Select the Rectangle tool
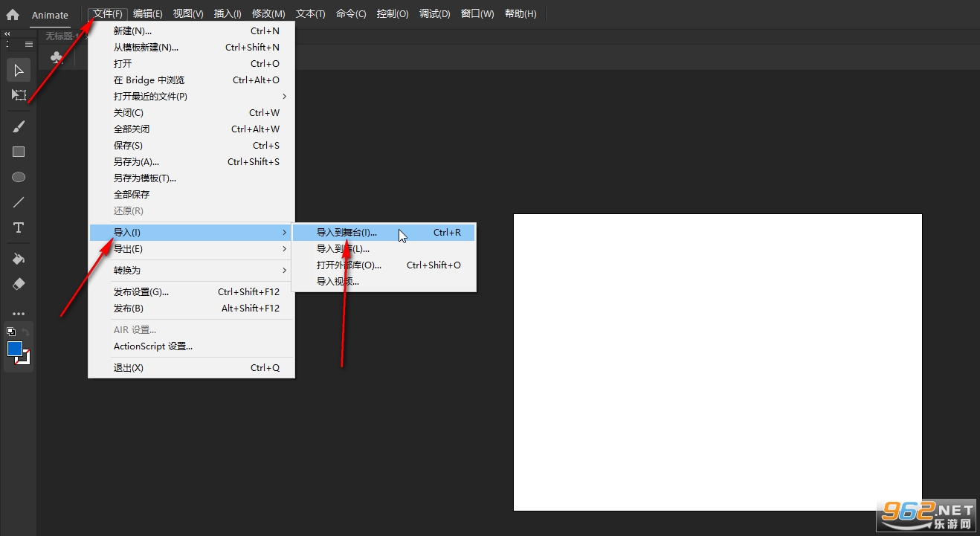Screen dimensions: 980x536 pyautogui.click(x=19, y=152)
